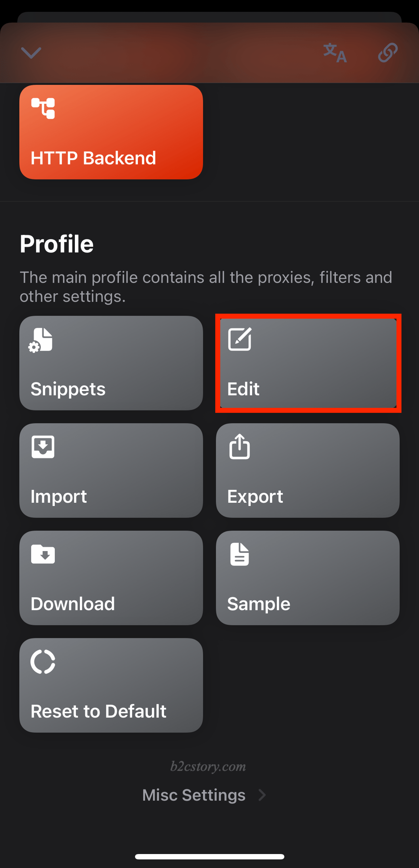The height and width of the screenshot is (868, 419).
Task: Tap the Reset to Default circular icon
Action: click(x=43, y=661)
